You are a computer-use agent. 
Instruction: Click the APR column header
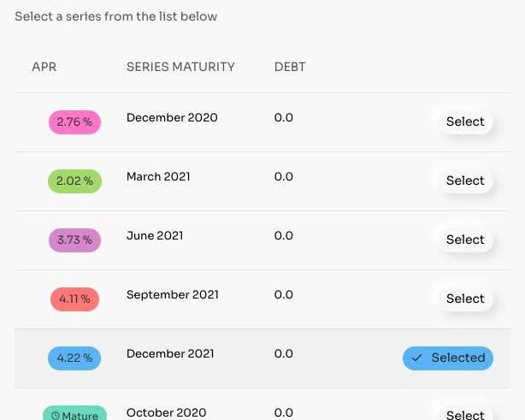[x=44, y=67]
